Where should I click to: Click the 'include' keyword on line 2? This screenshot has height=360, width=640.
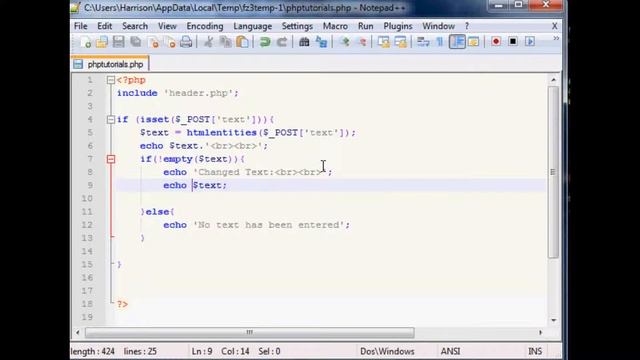click(137, 93)
